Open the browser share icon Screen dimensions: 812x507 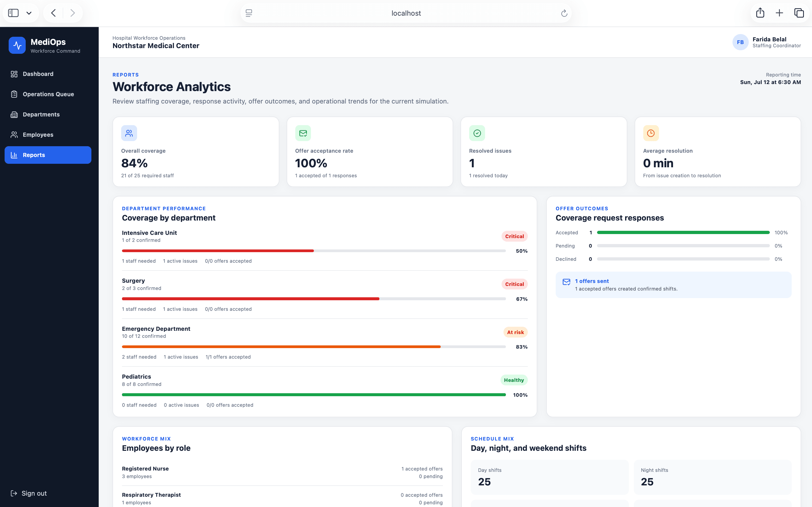tap(760, 13)
